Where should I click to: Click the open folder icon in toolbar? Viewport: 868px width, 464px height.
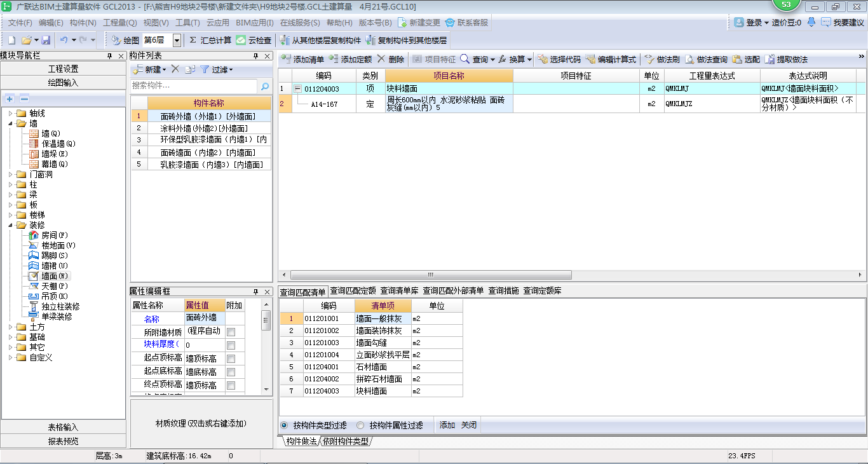point(26,40)
